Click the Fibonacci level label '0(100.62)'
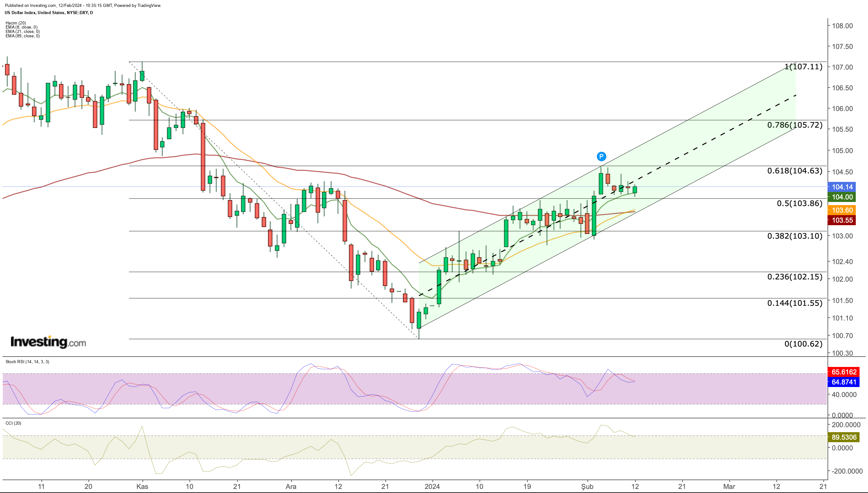The width and height of the screenshot is (868, 493). click(803, 344)
